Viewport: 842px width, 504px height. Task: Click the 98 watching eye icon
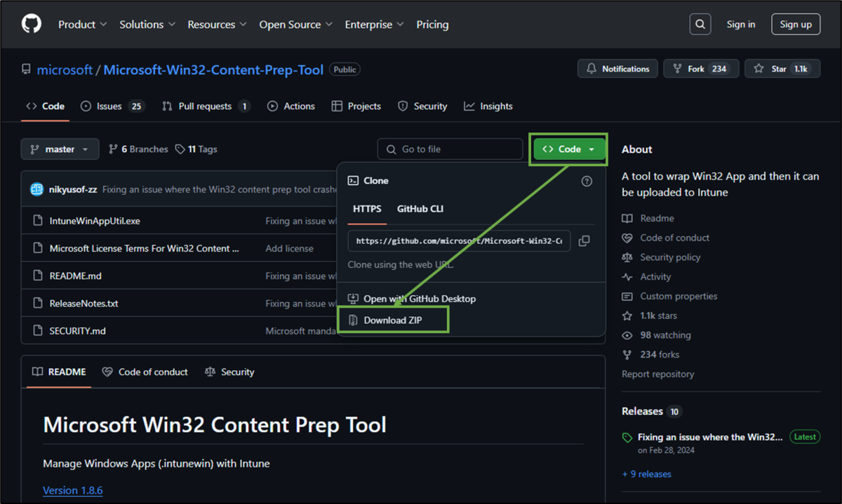pyautogui.click(x=627, y=335)
